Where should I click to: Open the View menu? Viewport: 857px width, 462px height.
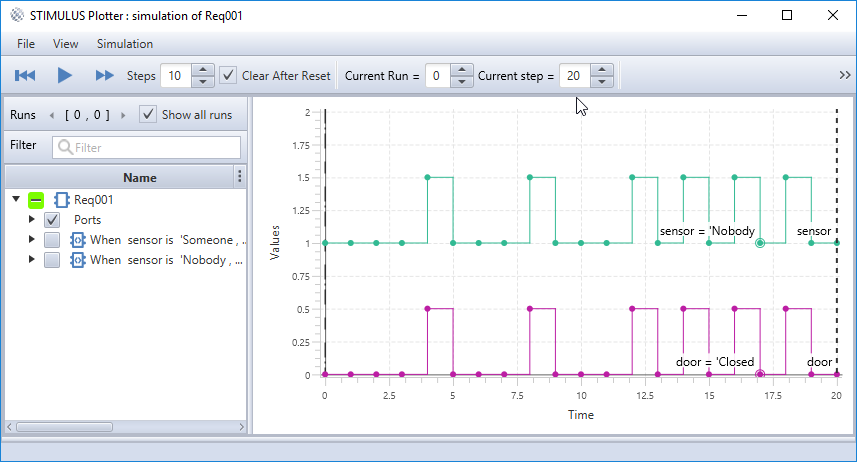click(66, 44)
